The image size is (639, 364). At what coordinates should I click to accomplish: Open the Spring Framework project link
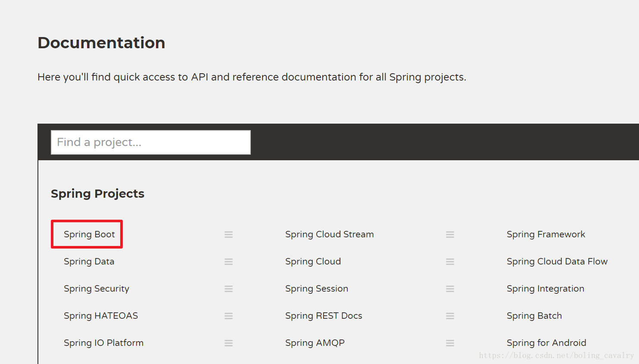click(546, 234)
